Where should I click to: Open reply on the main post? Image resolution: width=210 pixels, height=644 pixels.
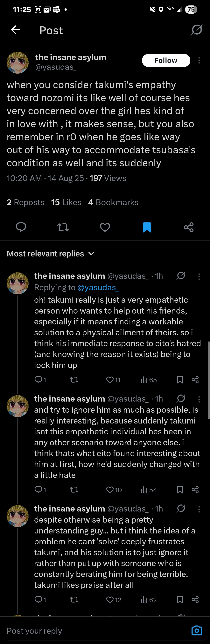tap(21, 227)
